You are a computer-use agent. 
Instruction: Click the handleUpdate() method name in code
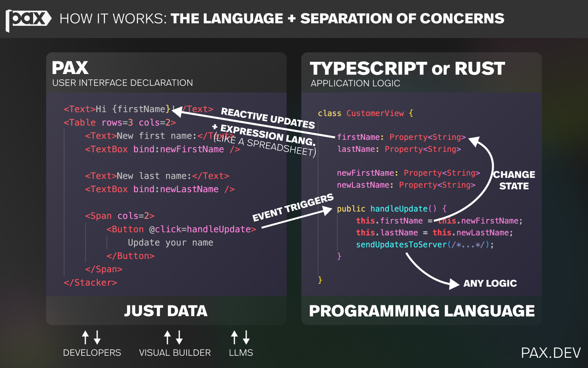pos(399,209)
